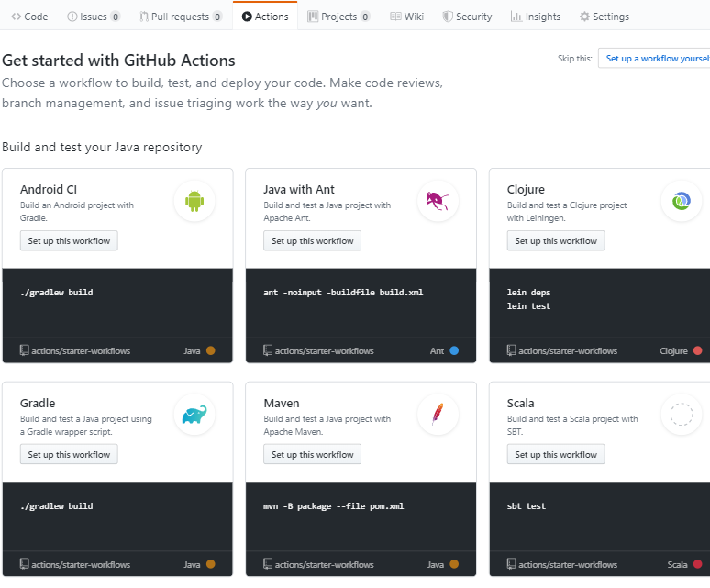Open repository Settings tab
The height and width of the screenshot is (588, 710).
point(605,17)
